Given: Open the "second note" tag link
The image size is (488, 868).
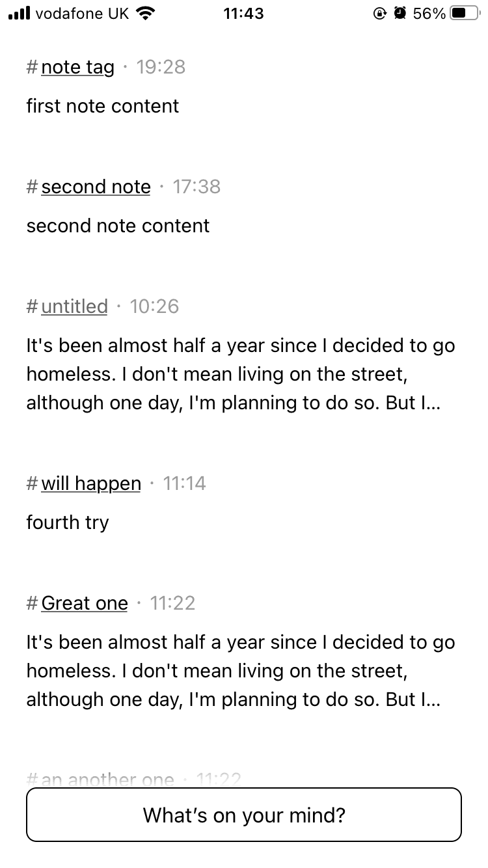Looking at the screenshot, I should (96, 187).
